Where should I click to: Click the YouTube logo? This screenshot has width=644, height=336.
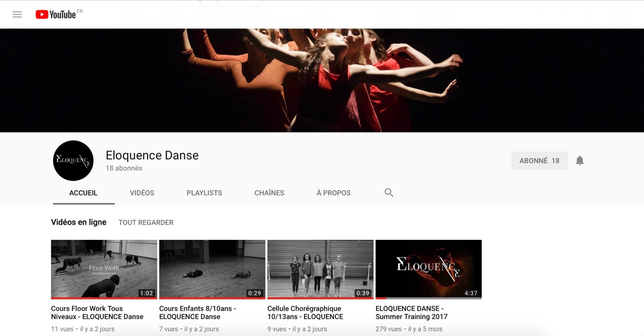(56, 14)
